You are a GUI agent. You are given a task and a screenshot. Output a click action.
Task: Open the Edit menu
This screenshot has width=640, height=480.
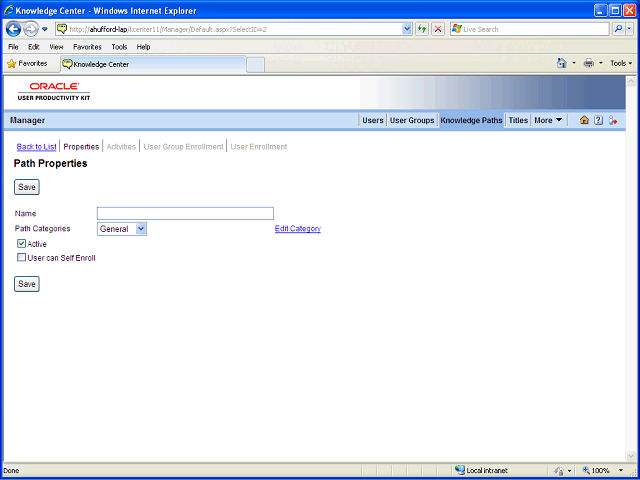33,47
